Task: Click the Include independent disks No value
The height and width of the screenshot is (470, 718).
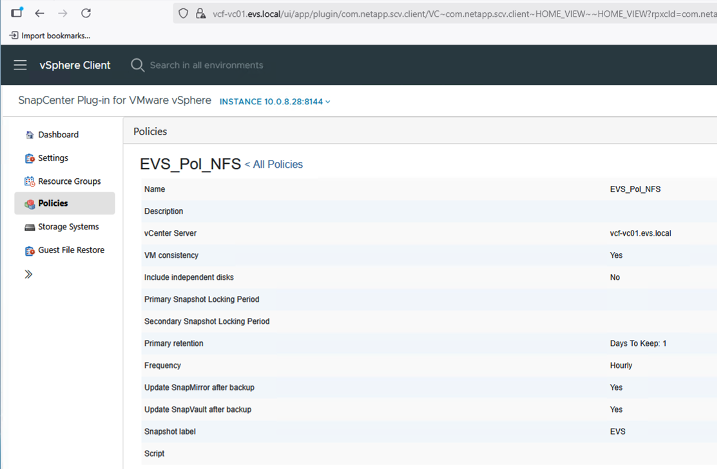Action: point(615,277)
